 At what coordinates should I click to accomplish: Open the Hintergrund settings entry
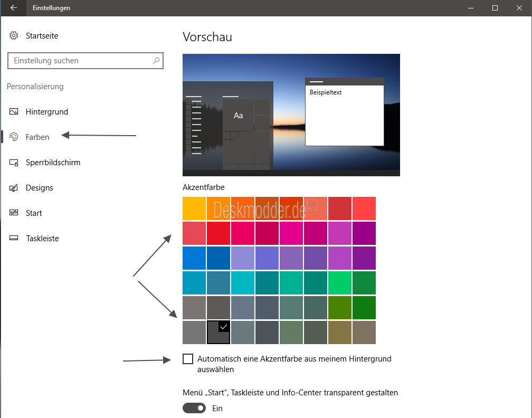coord(47,111)
